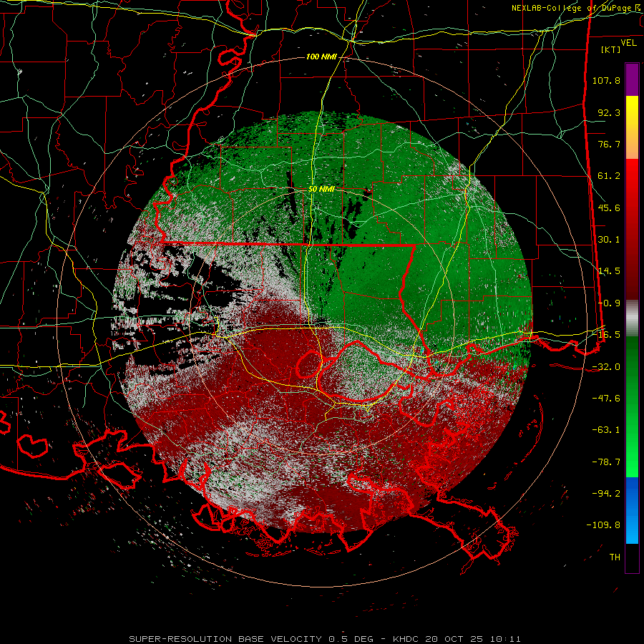Pick the black TH segment of the color bar

coord(632,557)
